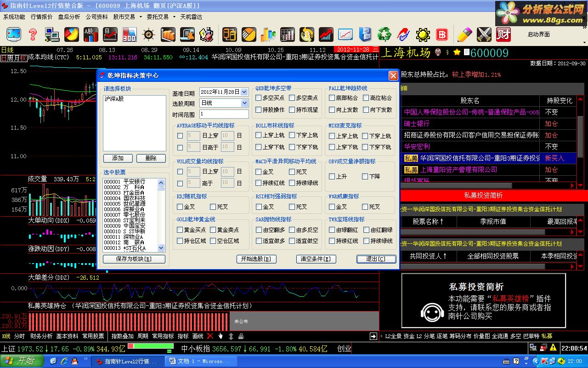
Task: Enable the 向下发散 checkbox
Action: click(x=366, y=109)
